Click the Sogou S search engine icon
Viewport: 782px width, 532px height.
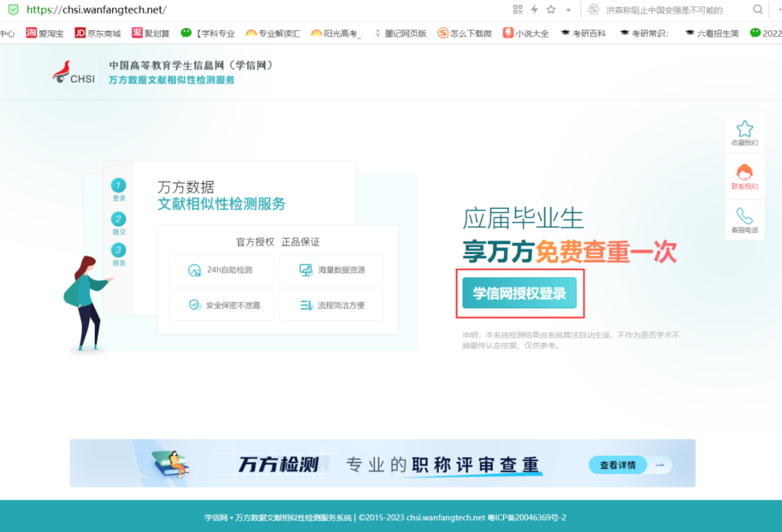click(x=593, y=9)
